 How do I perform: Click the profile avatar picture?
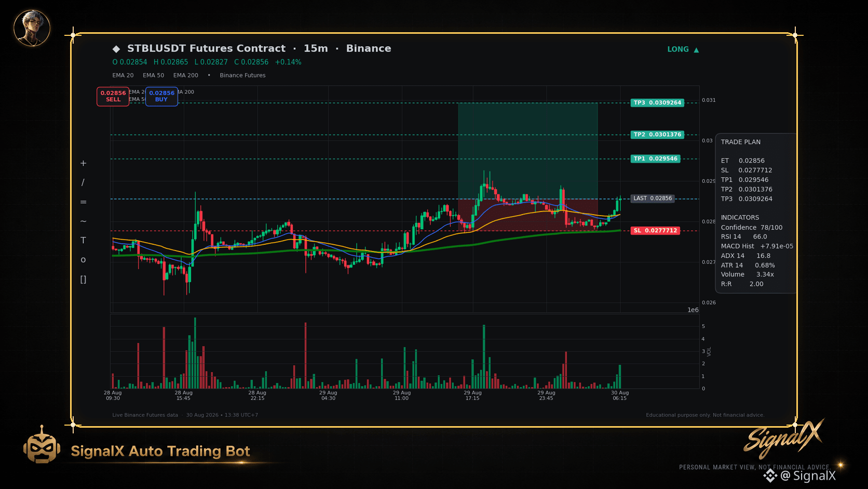(x=32, y=28)
